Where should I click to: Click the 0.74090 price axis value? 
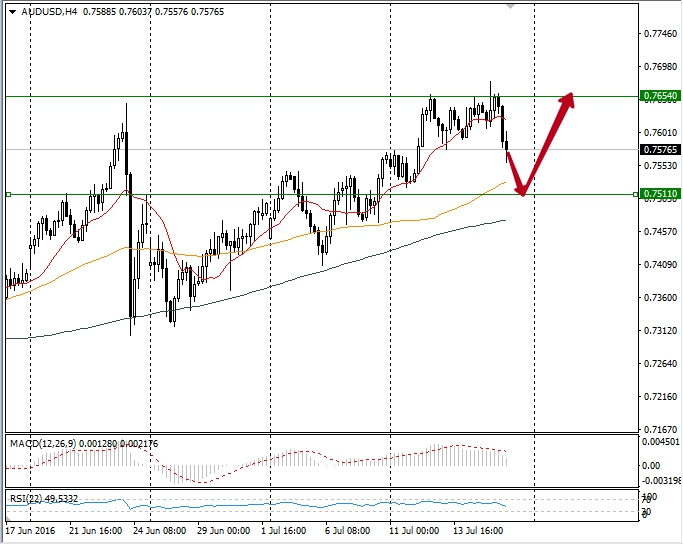pos(661,264)
